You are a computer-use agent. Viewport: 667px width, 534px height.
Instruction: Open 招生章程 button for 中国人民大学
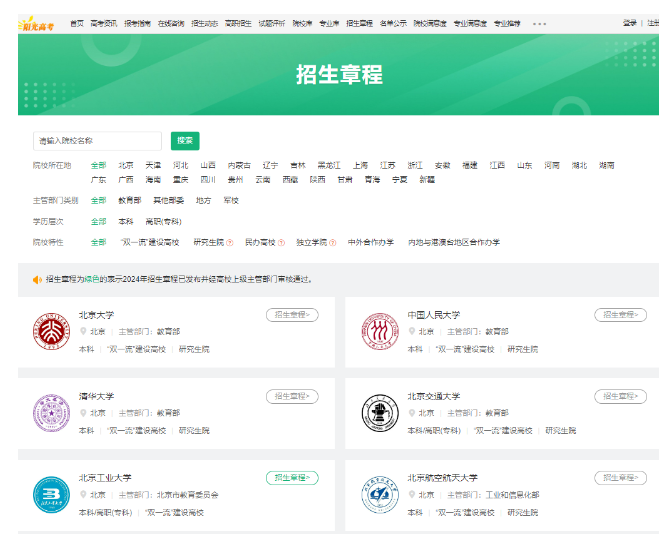click(x=621, y=315)
